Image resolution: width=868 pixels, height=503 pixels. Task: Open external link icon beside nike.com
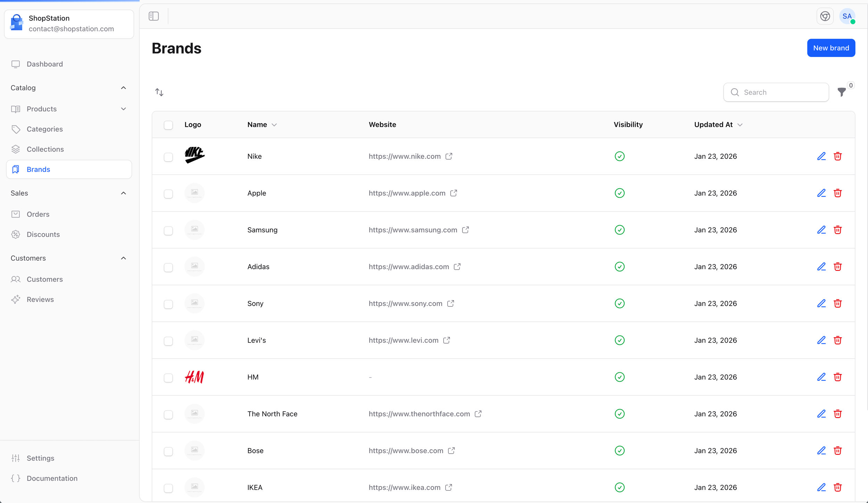449,156
